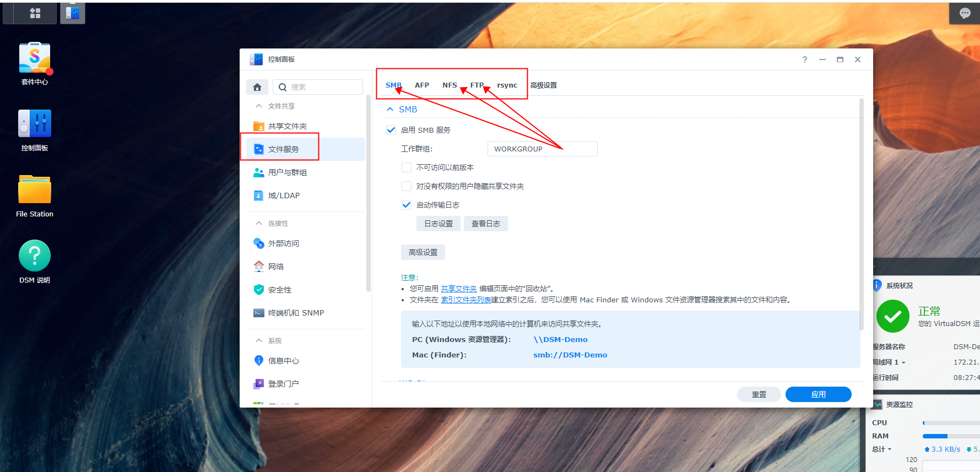The height and width of the screenshot is (472, 980).
Task: Click the System Health widget info icon
Action: coord(877,285)
